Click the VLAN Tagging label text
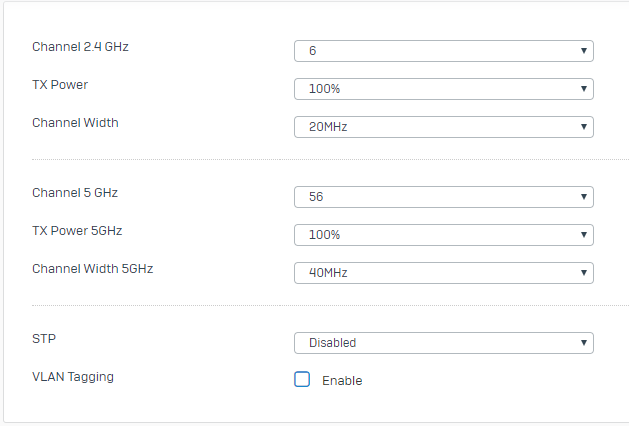The image size is (629, 426). click(x=73, y=377)
